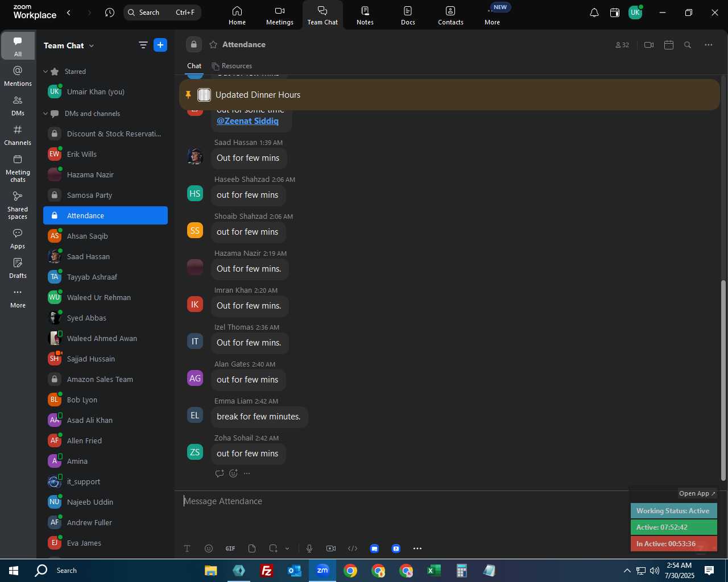This screenshot has height=582, width=728.
Task: Open the Meetings tab
Action: point(280,15)
